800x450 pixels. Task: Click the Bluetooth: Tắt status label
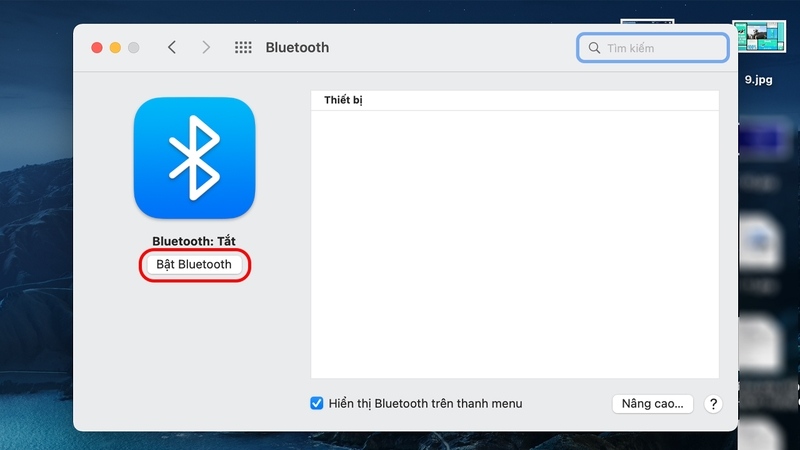click(x=194, y=241)
